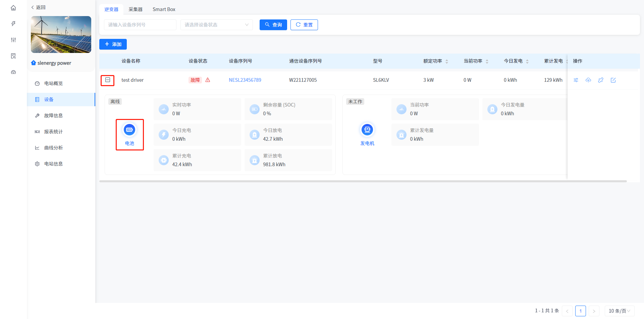Screen dimensions: 644x319
Task: Open the document search icon in left rail
Action: click(13, 56)
